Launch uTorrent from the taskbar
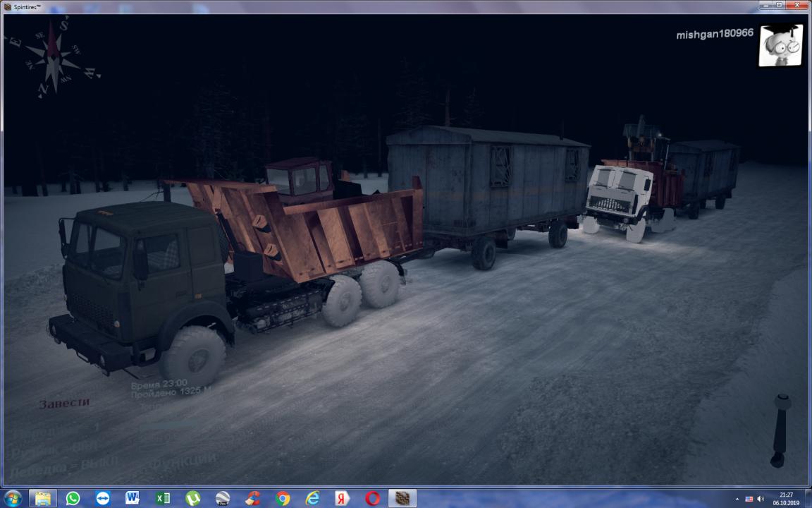 [x=192, y=498]
